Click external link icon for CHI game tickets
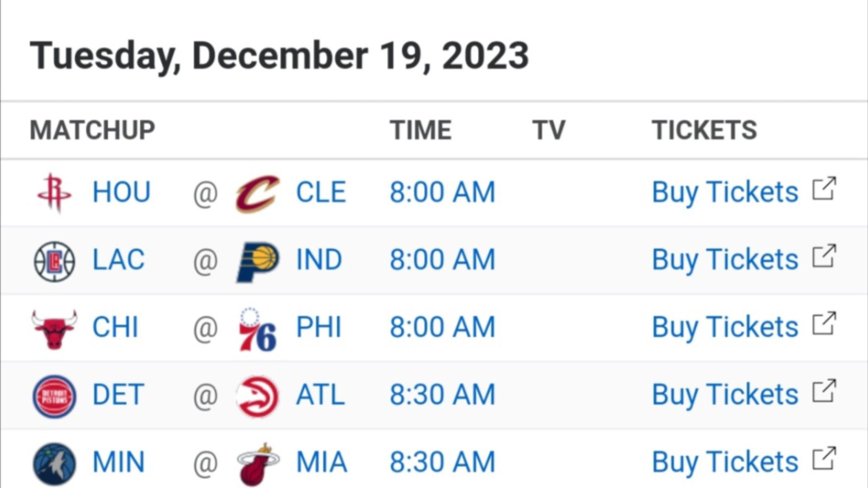This screenshot has width=868, height=488. click(824, 324)
